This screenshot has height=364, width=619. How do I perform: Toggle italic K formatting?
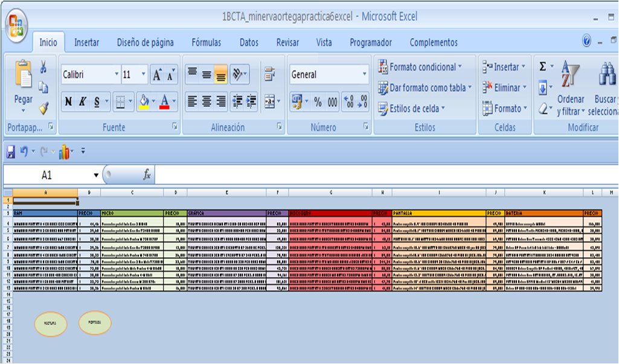83,102
